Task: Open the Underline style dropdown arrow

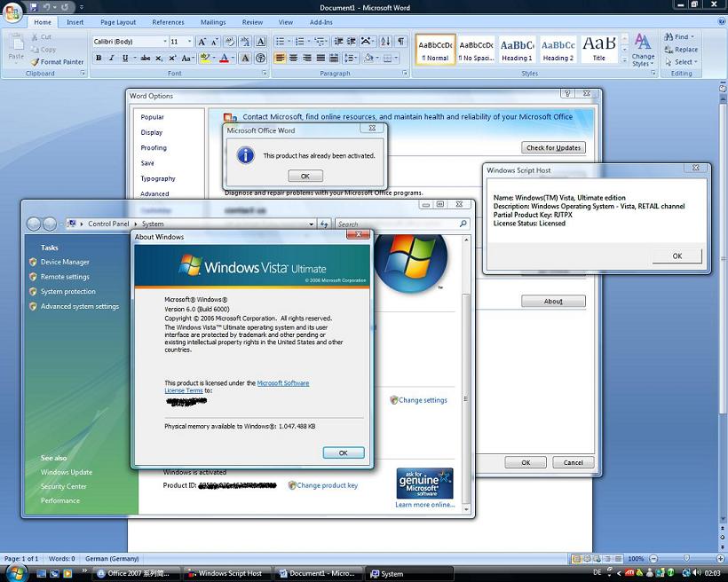Action: tap(135, 58)
